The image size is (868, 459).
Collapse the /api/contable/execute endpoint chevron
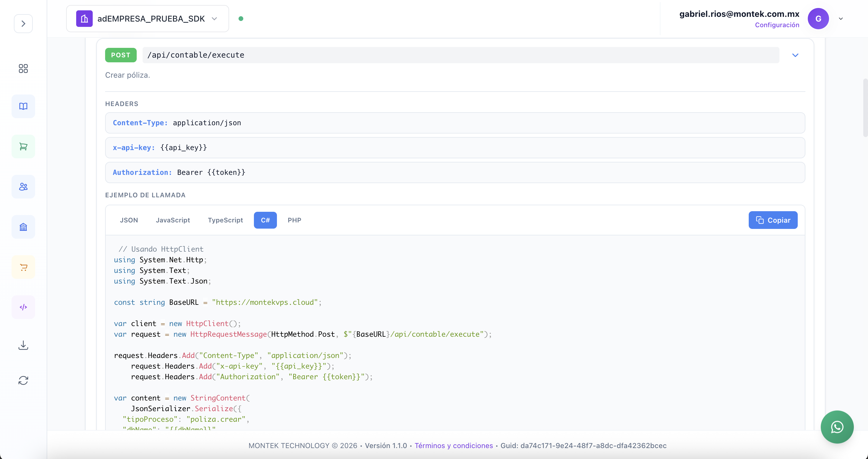click(x=795, y=55)
